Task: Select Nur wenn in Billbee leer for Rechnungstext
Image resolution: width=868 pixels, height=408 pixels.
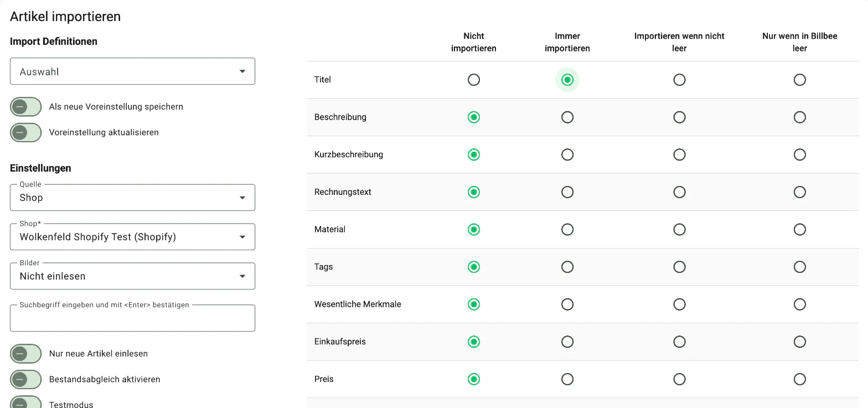Action: [x=800, y=192]
